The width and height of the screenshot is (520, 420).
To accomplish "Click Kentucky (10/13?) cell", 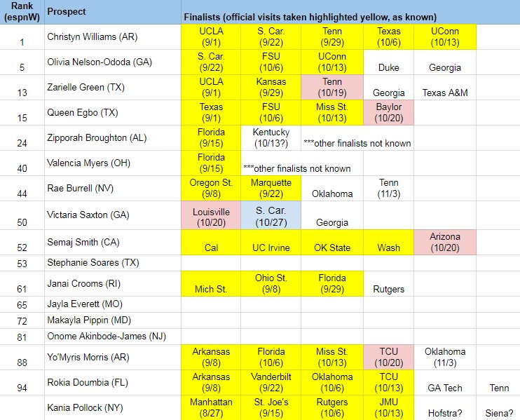I will coord(271,137).
